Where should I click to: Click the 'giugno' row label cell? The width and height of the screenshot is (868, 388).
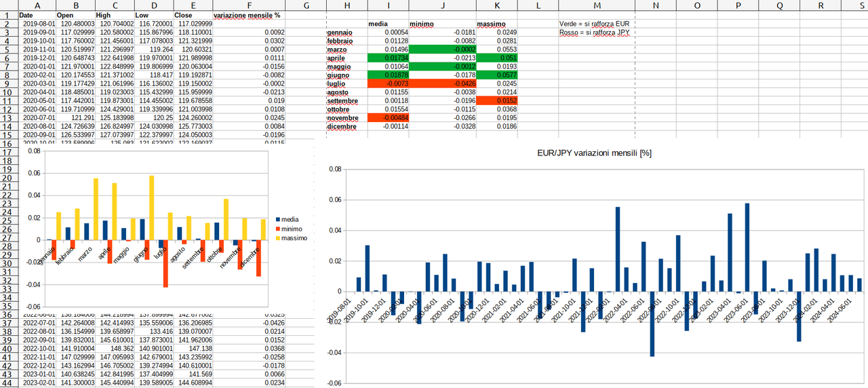347,75
